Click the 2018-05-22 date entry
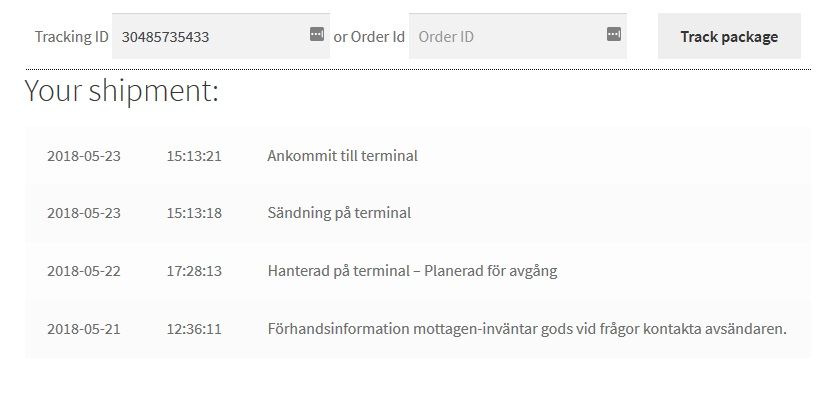 (x=83, y=271)
